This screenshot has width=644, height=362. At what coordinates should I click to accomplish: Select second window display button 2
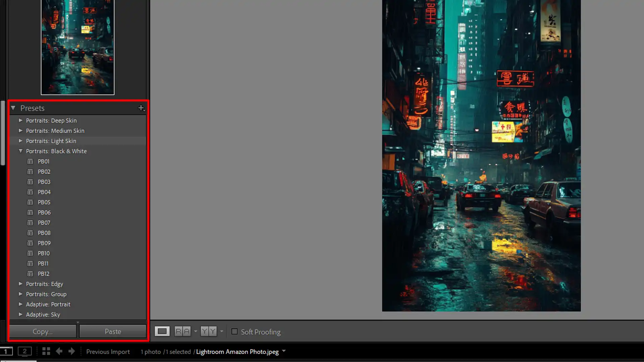pyautogui.click(x=24, y=351)
